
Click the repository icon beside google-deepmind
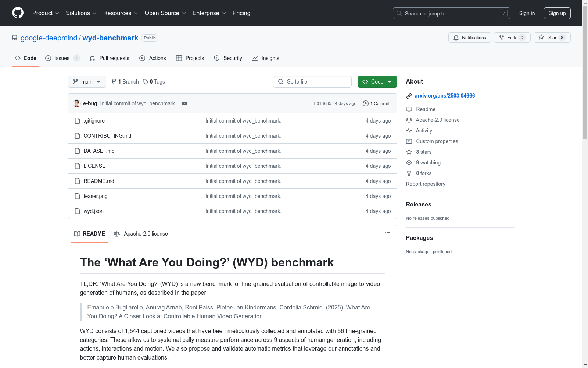coord(15,38)
